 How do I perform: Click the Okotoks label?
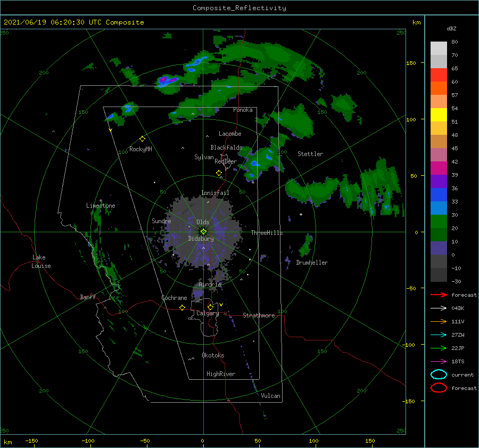tap(213, 355)
